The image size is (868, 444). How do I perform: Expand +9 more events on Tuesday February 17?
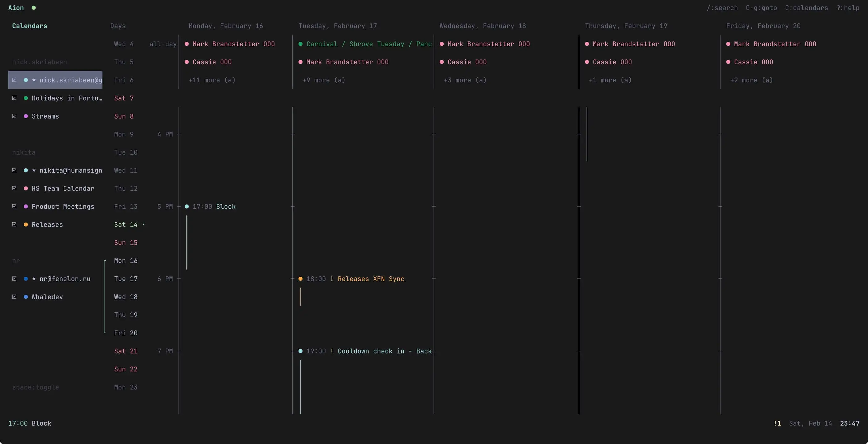tap(323, 80)
